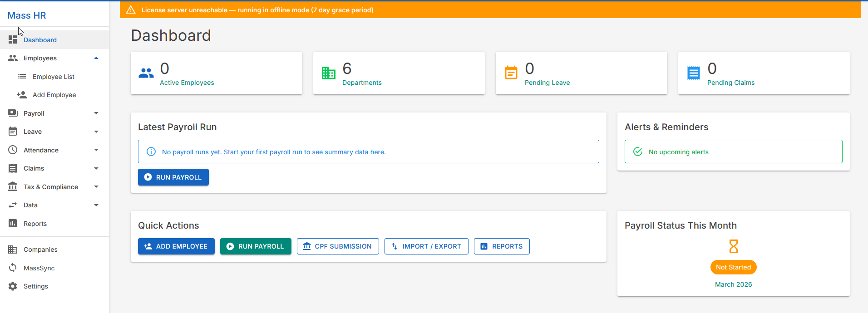The height and width of the screenshot is (313, 868).
Task: Click the Active Employees people icon card
Action: pyautogui.click(x=146, y=73)
